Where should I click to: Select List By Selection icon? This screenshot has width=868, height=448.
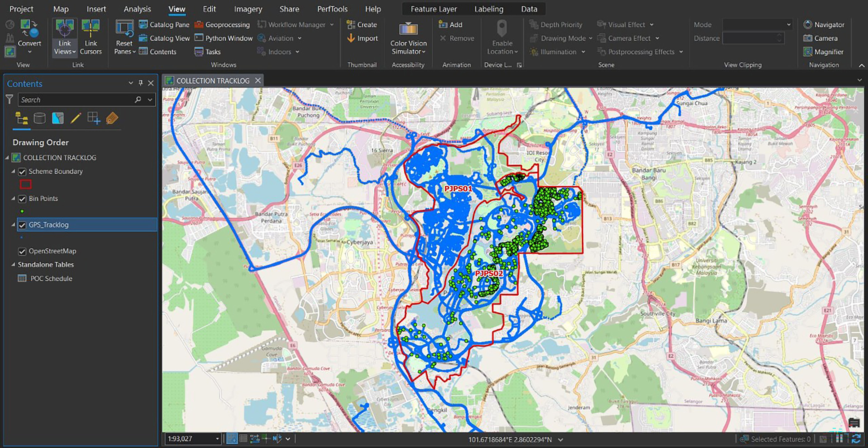click(58, 118)
